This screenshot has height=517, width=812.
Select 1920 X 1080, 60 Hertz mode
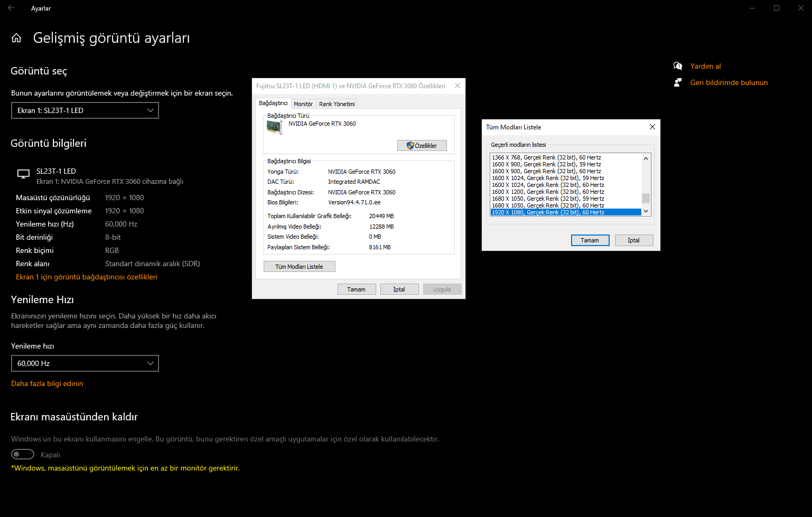pyautogui.click(x=566, y=212)
